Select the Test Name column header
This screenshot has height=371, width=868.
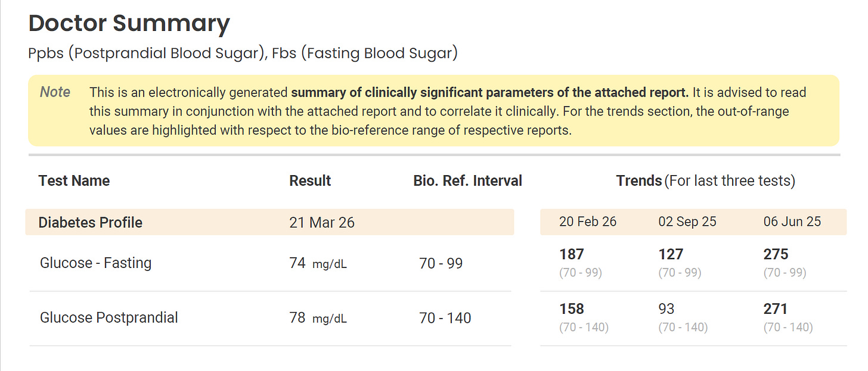pos(74,180)
